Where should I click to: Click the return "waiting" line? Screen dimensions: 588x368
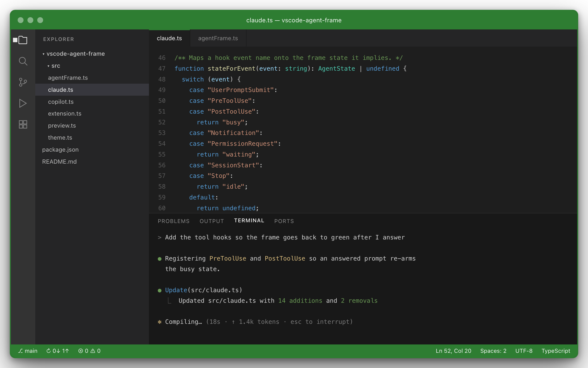(x=228, y=154)
